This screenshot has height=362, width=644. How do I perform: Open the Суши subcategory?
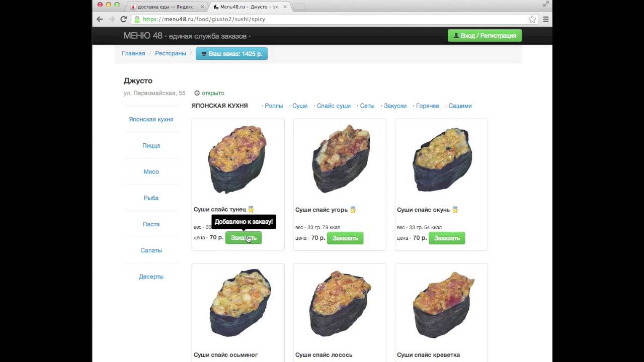coord(300,106)
